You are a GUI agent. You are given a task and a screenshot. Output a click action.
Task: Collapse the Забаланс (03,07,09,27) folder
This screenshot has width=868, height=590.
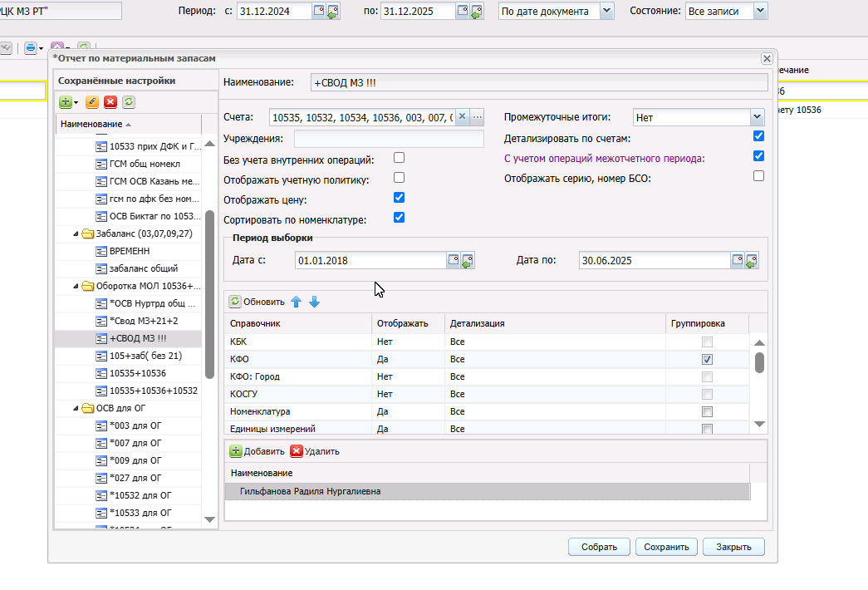[76, 234]
